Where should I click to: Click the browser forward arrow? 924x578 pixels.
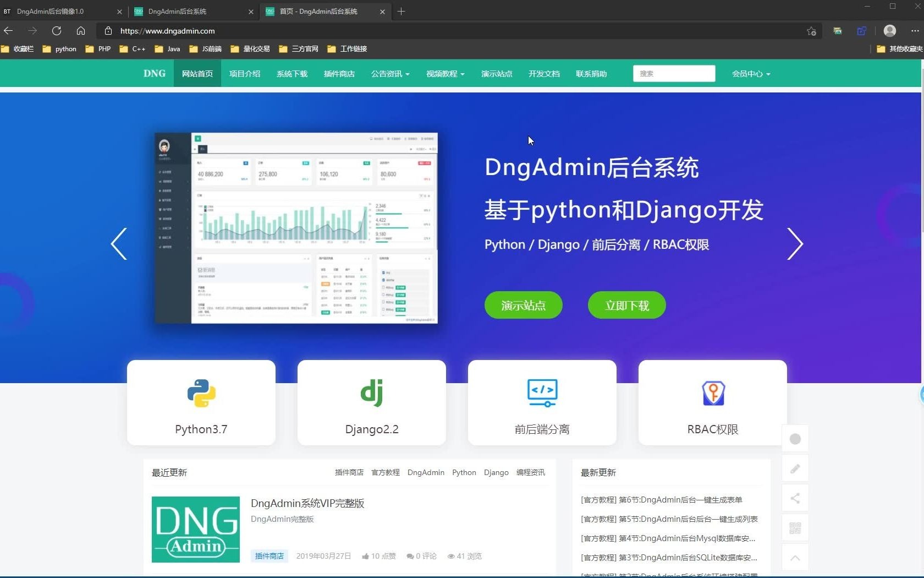point(32,31)
